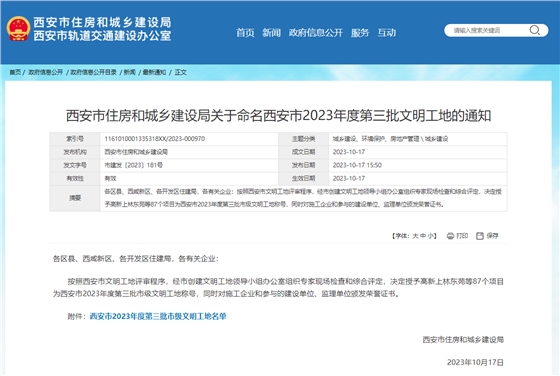Open the 互动 navigation menu item

point(387,33)
